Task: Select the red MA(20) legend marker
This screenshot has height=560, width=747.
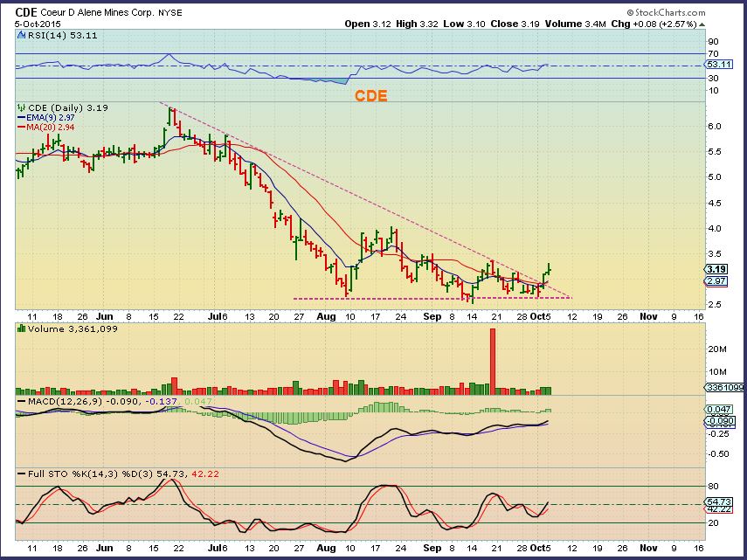Action: click(23, 125)
